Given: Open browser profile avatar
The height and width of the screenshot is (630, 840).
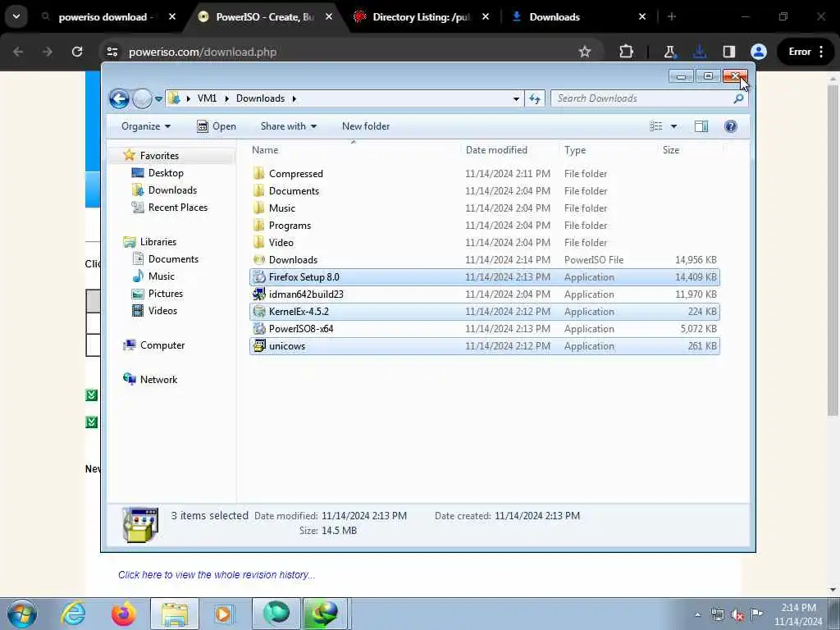Looking at the screenshot, I should (x=759, y=52).
